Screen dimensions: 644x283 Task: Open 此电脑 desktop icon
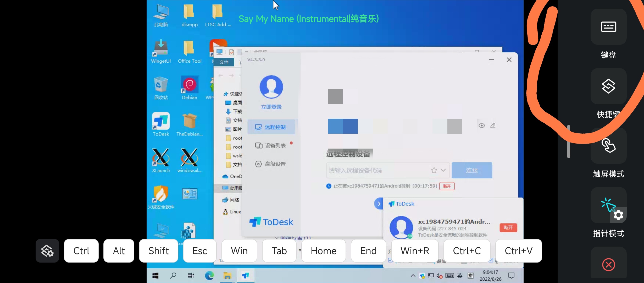coord(161,16)
